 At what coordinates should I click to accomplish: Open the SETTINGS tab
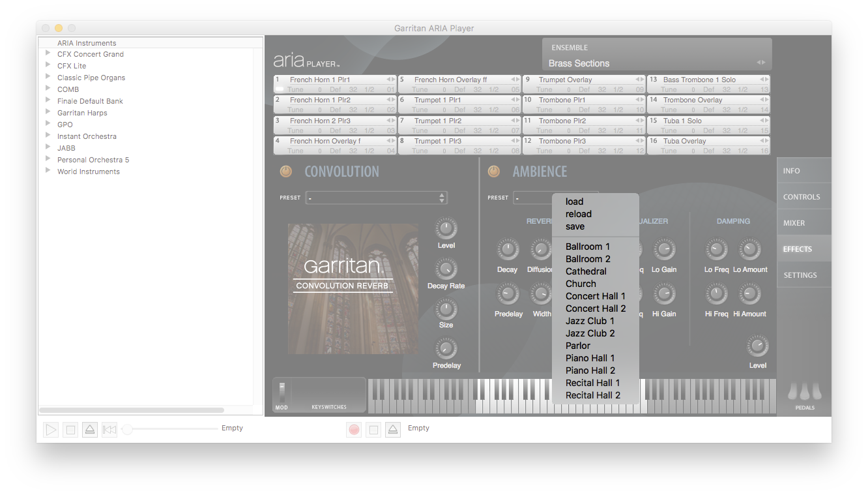(x=804, y=275)
